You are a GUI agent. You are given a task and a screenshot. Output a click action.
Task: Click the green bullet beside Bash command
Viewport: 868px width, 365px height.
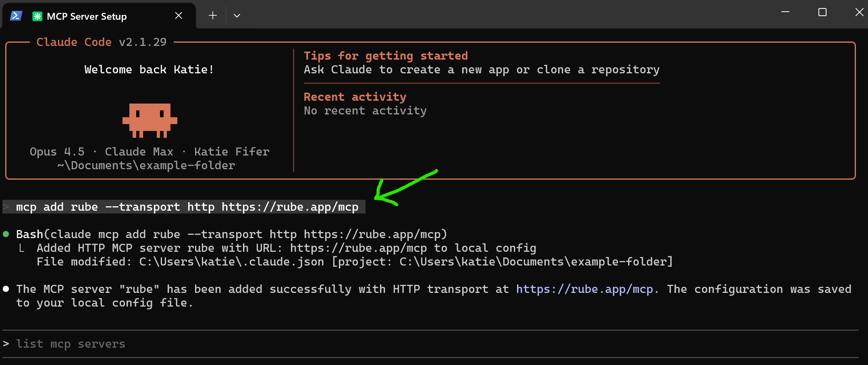tap(6, 234)
